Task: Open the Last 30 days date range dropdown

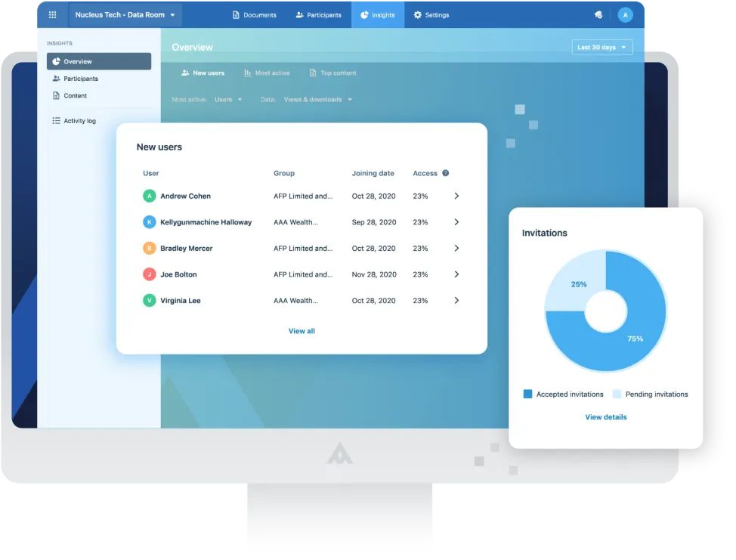Action: click(602, 48)
